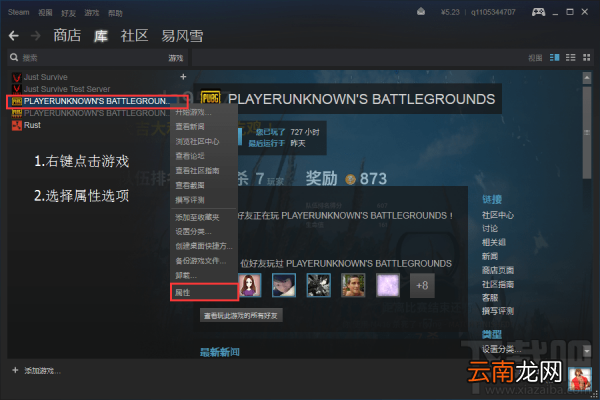Open account dropdown q1105344707
Viewport: 600px width, 400px height.
[x=493, y=12]
